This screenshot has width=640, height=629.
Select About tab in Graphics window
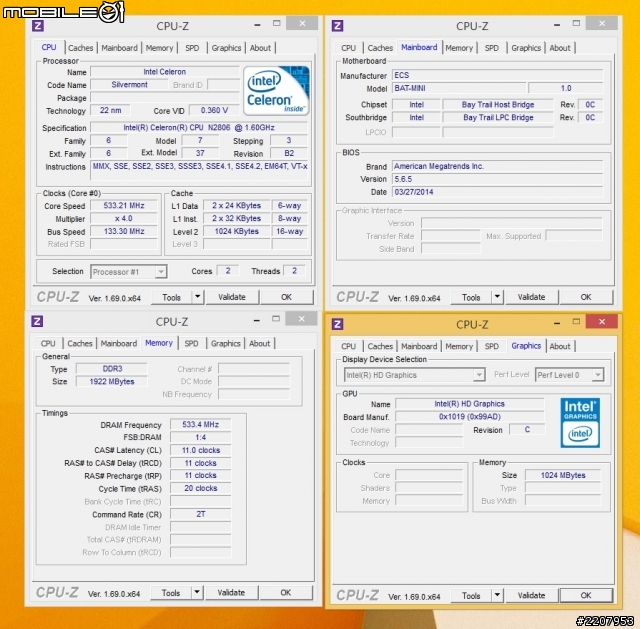[x=560, y=347]
